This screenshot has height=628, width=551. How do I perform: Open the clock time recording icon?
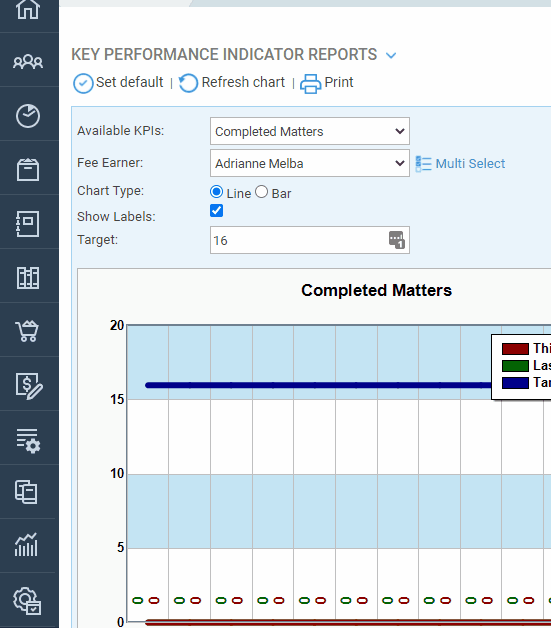[x=28, y=116]
